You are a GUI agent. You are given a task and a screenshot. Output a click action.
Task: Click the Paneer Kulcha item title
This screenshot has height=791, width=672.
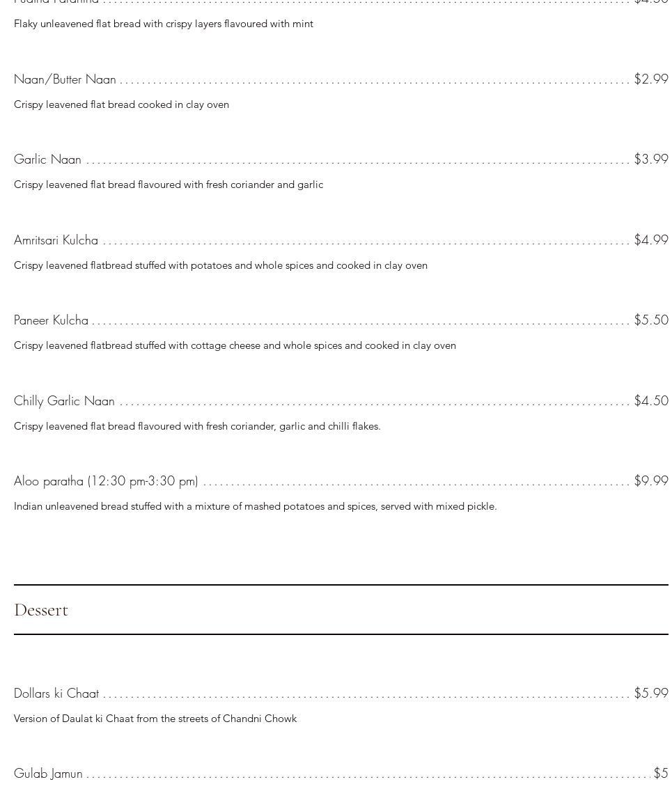(51, 320)
